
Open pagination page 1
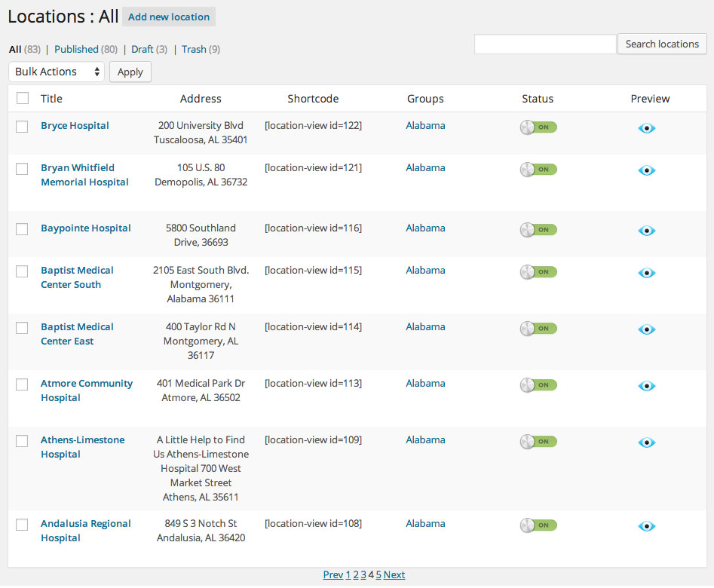348,574
